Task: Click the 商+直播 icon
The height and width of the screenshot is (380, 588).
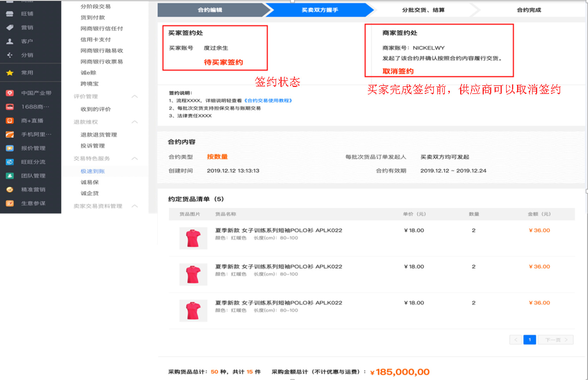Action: click(10, 121)
